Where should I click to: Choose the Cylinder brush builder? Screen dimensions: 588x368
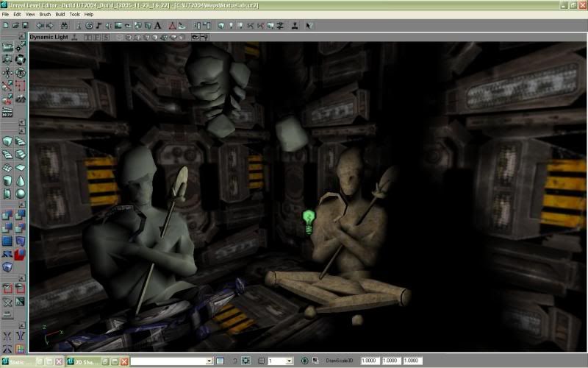pos(7,180)
